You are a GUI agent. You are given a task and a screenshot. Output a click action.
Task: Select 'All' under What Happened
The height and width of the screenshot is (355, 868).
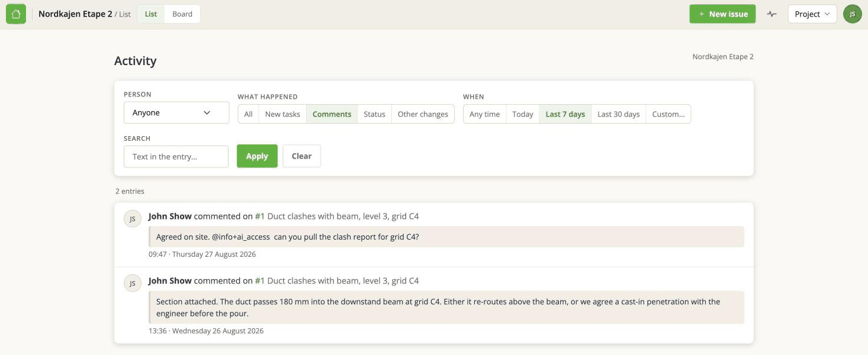click(x=248, y=114)
